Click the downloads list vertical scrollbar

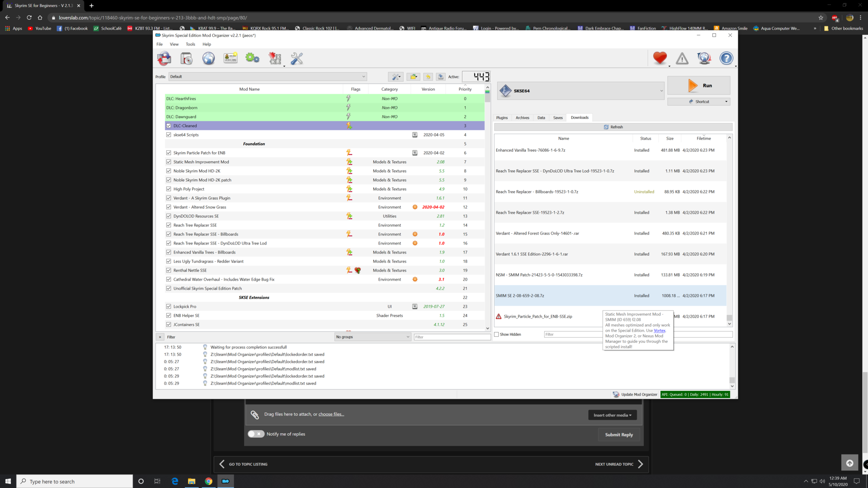[729, 230]
